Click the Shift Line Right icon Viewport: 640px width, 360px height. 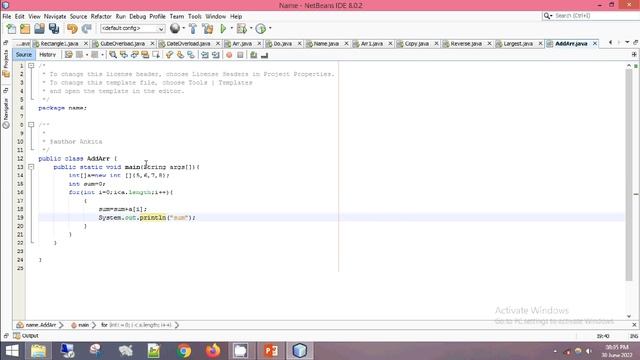(216, 55)
